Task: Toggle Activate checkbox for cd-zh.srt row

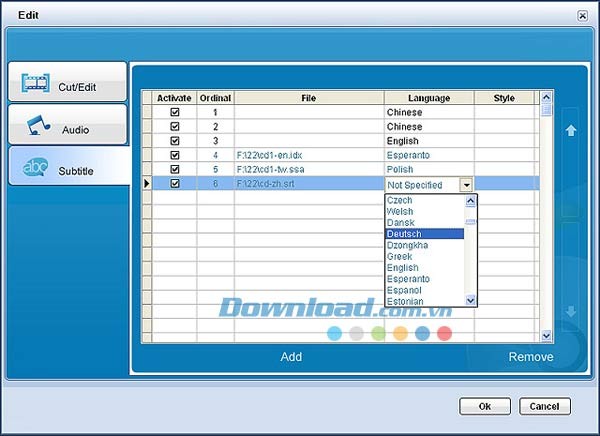Action: 175,184
